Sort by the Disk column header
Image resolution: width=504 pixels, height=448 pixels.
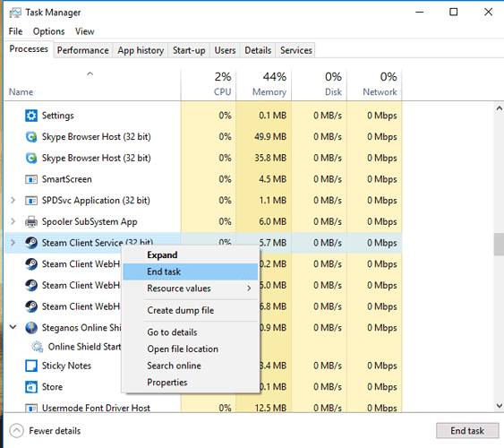click(x=320, y=84)
